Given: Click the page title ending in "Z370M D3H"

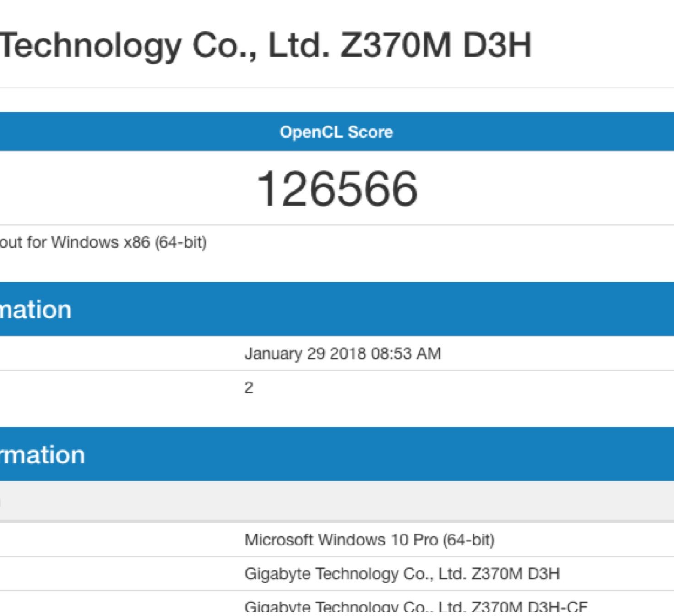Looking at the screenshot, I should click(266, 45).
